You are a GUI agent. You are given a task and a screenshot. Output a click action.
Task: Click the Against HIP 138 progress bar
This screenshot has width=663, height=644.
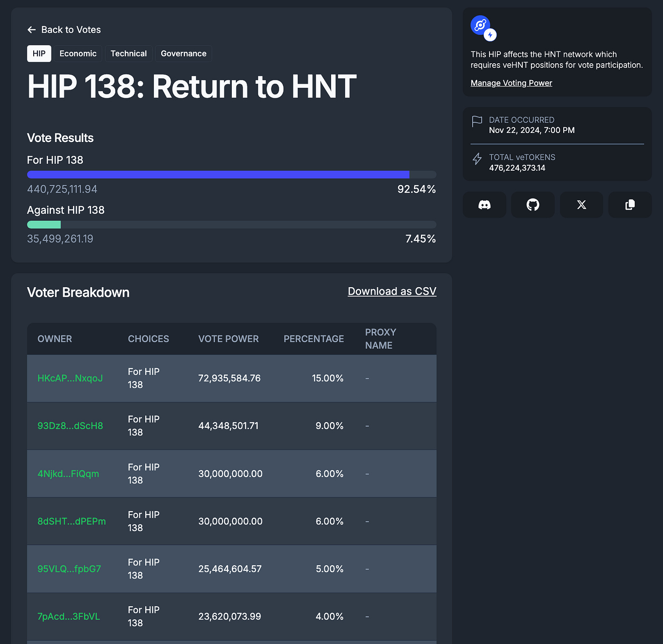pos(232,224)
